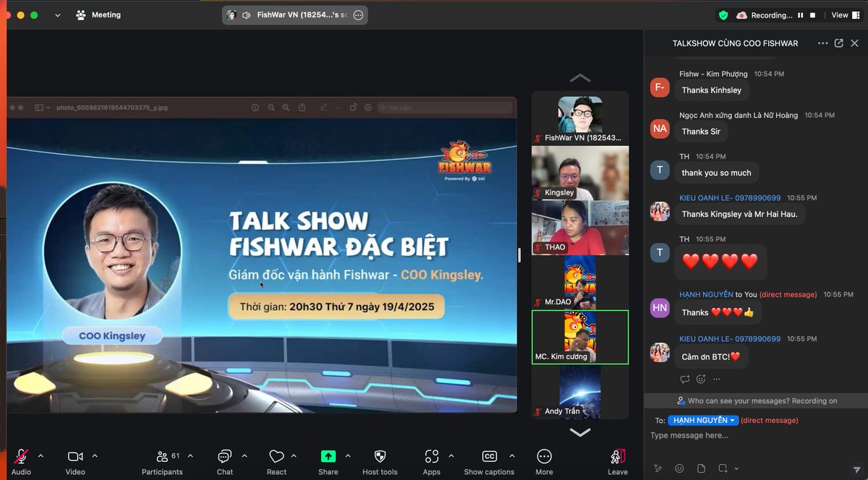Open emoji picker in chat composer
This screenshot has width=868, height=480.
tap(679, 468)
